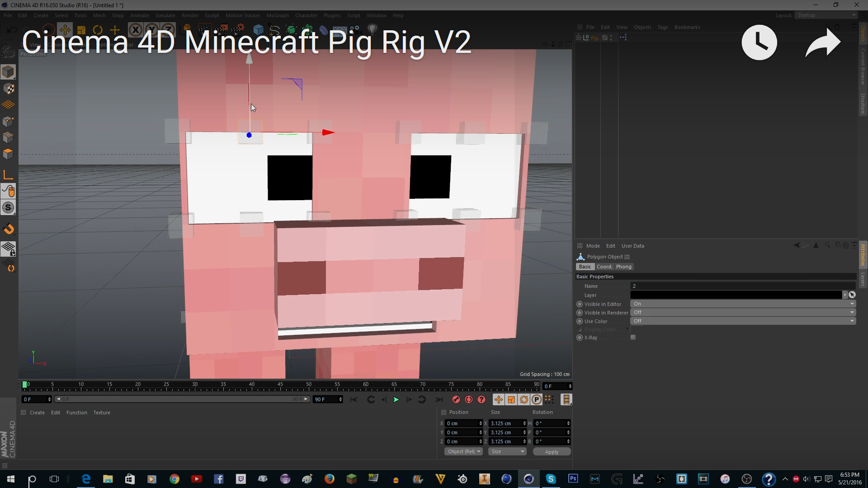Click Windows Start button
Image resolution: width=868 pixels, height=488 pixels.
point(11,479)
